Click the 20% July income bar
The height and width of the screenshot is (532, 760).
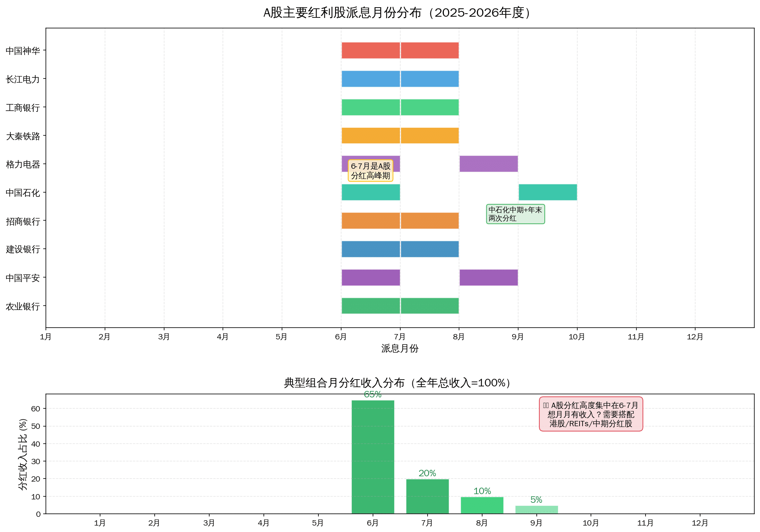[428, 496]
